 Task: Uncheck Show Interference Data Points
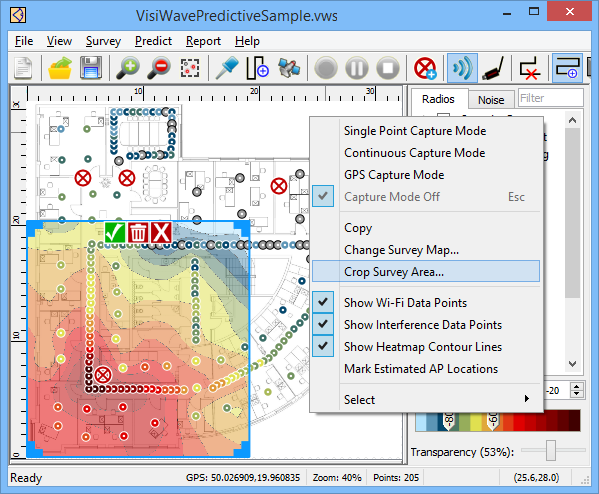[x=426, y=325]
